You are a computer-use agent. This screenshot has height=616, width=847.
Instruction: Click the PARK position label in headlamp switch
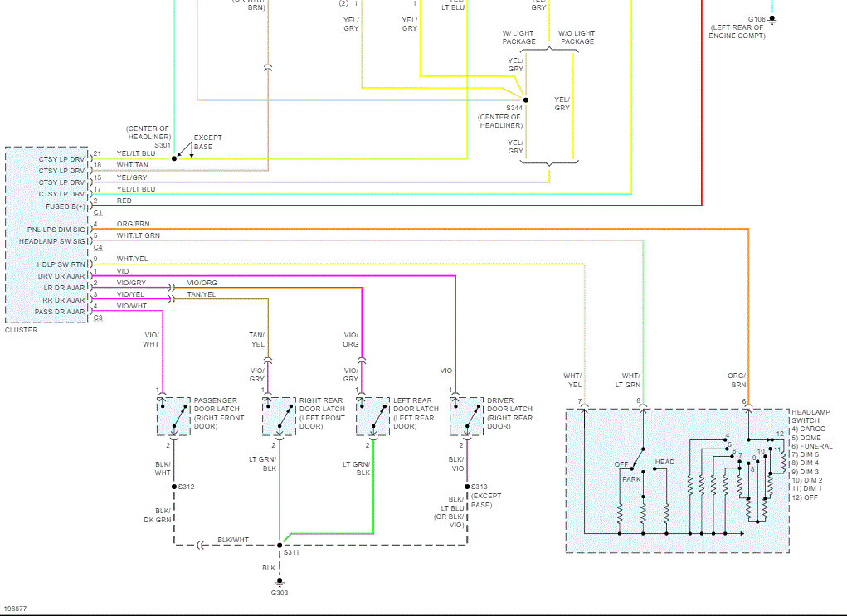[631, 479]
